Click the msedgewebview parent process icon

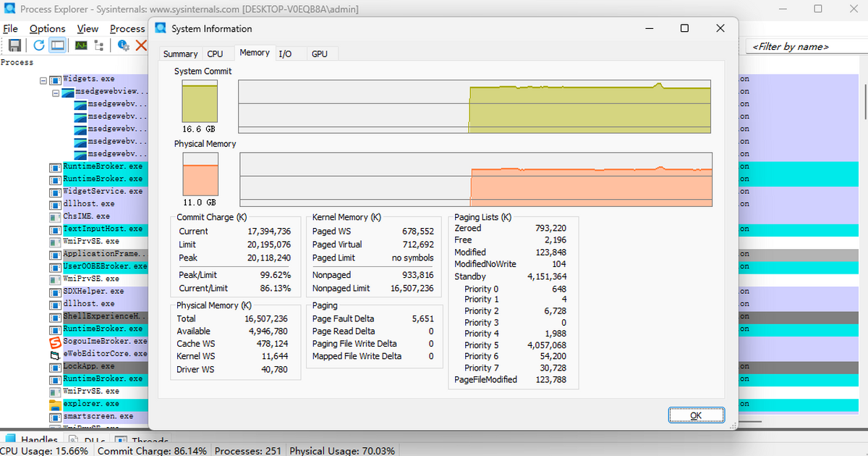click(x=67, y=92)
